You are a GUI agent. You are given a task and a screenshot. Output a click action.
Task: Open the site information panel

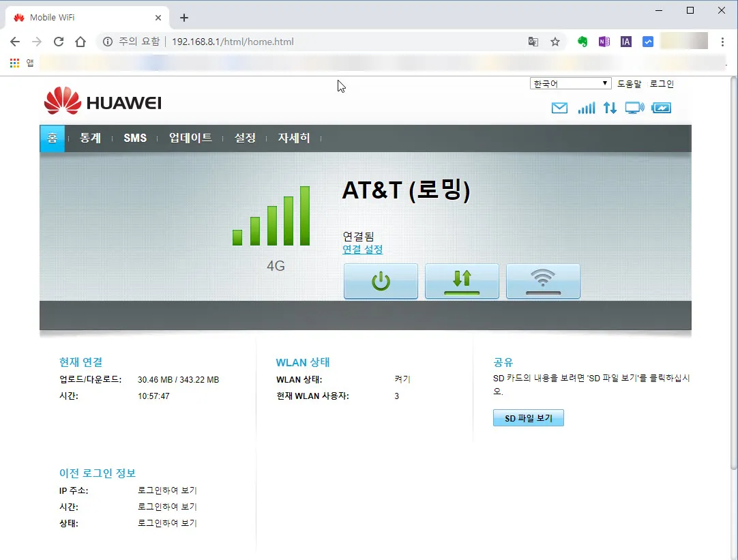[x=108, y=42]
